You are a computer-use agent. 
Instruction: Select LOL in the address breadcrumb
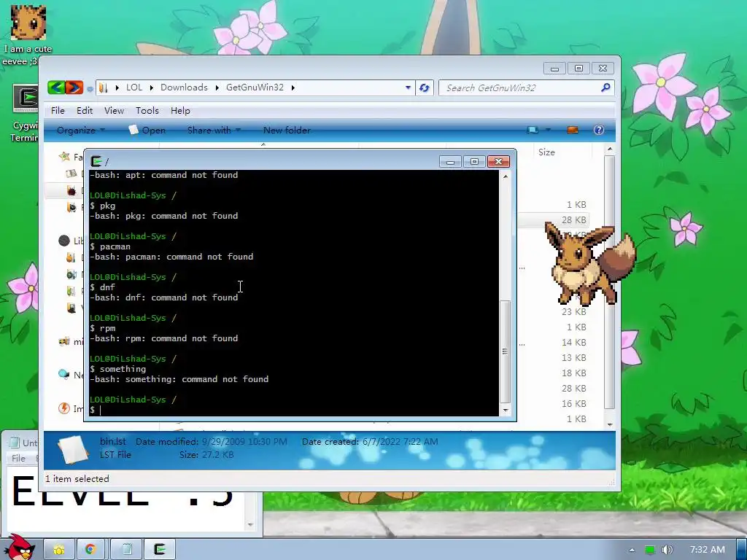(134, 87)
